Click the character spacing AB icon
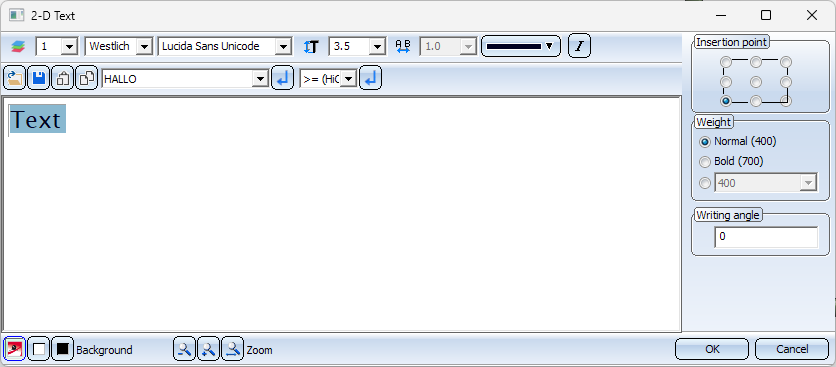This screenshot has height=367, width=836. [x=403, y=46]
